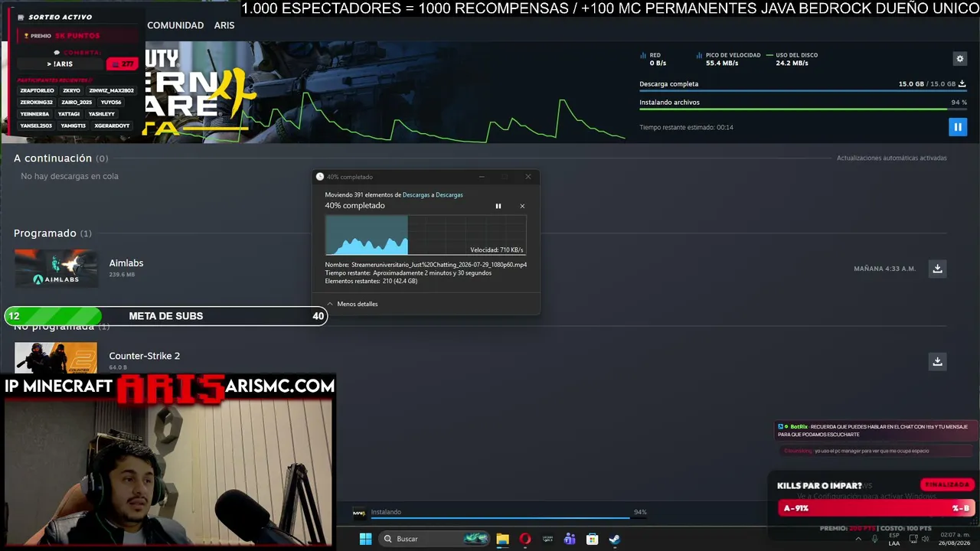Pause the file move operation
Screen dimensions: 980x551
click(x=498, y=206)
